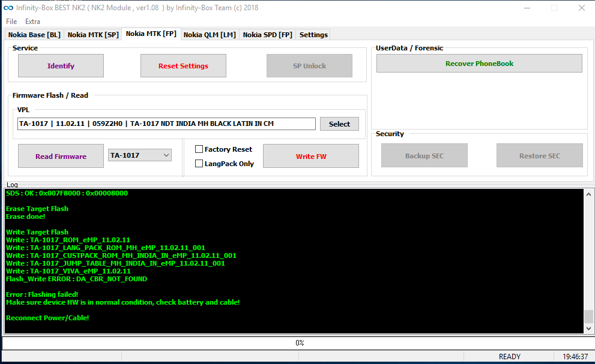Switch to Nokia MTK [SP] tab
The image size is (595, 364).
tap(93, 35)
